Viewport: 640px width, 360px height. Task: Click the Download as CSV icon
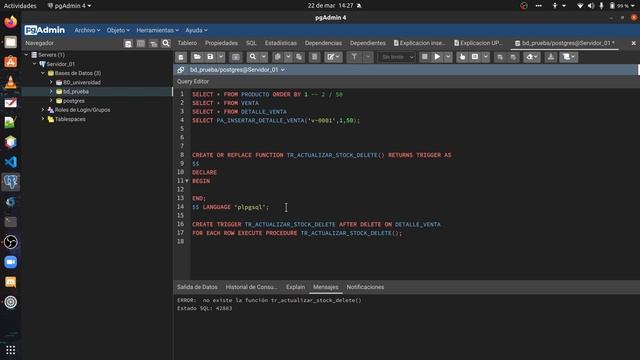551,57
